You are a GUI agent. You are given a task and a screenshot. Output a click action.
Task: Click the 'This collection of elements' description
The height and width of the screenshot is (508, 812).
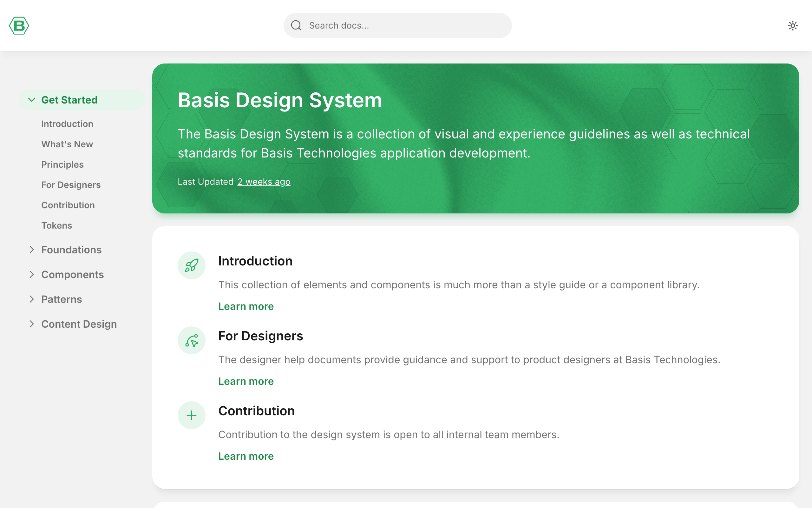tap(459, 285)
